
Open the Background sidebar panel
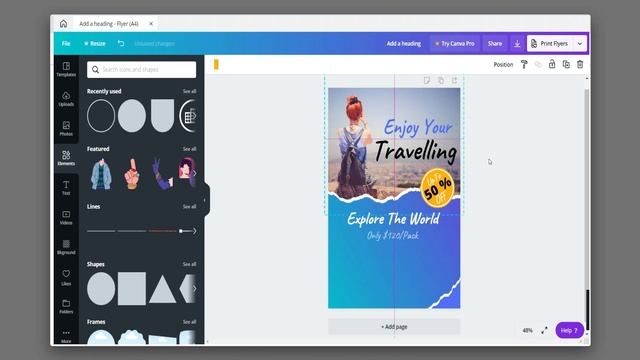point(66,247)
